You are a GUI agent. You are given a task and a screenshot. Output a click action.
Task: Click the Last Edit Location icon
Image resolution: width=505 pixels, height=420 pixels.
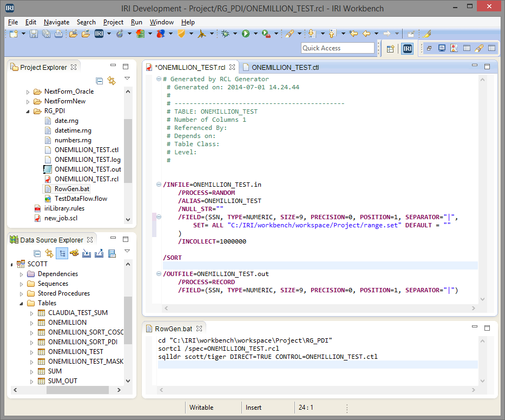tap(353, 34)
